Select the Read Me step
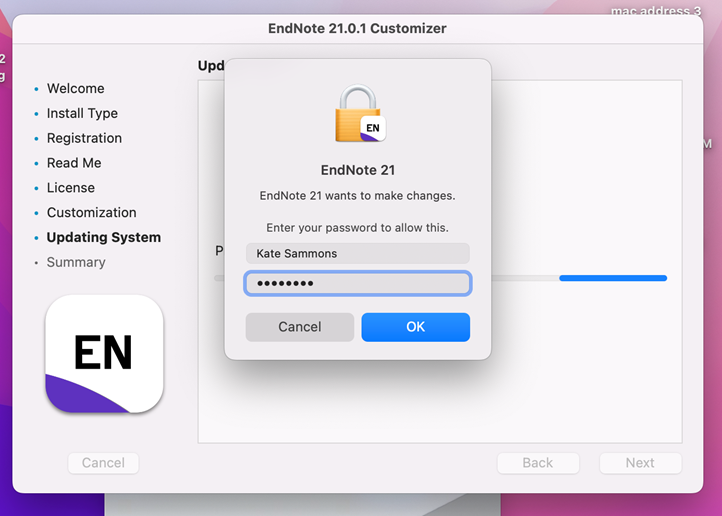This screenshot has height=516, width=722. pyautogui.click(x=74, y=163)
